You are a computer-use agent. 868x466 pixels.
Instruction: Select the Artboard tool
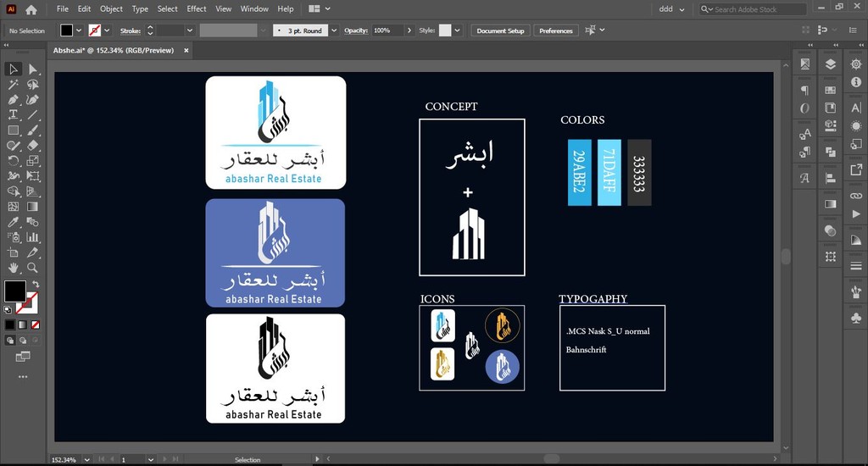[x=14, y=252]
